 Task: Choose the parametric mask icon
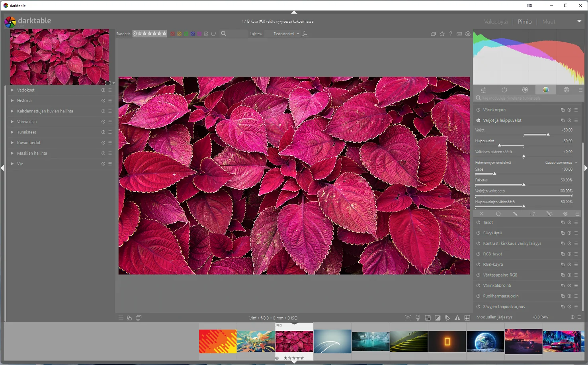point(532,214)
